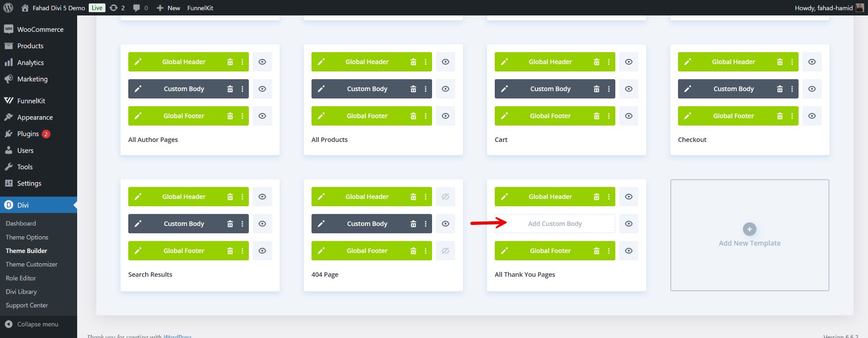
Task: Select Divi Library under Divi
Action: 21,292
